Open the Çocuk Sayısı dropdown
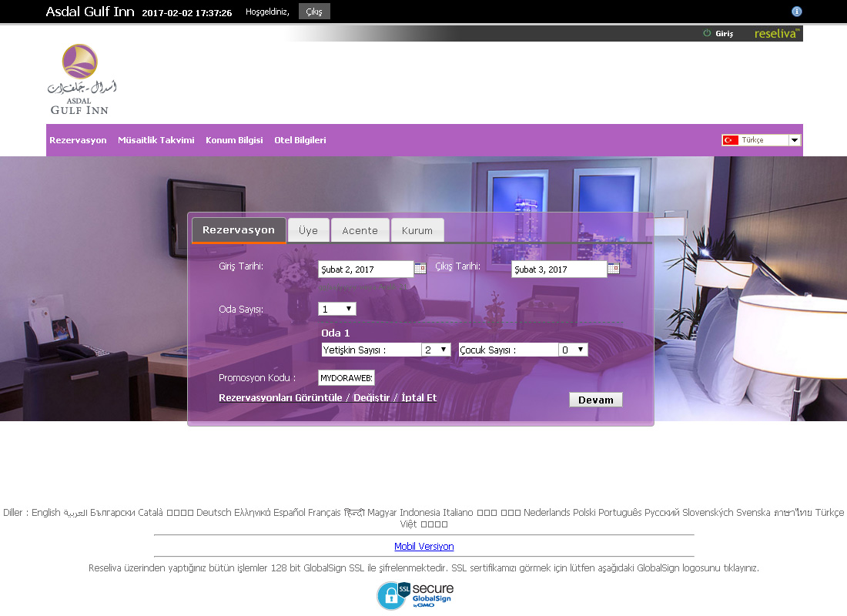 point(573,350)
